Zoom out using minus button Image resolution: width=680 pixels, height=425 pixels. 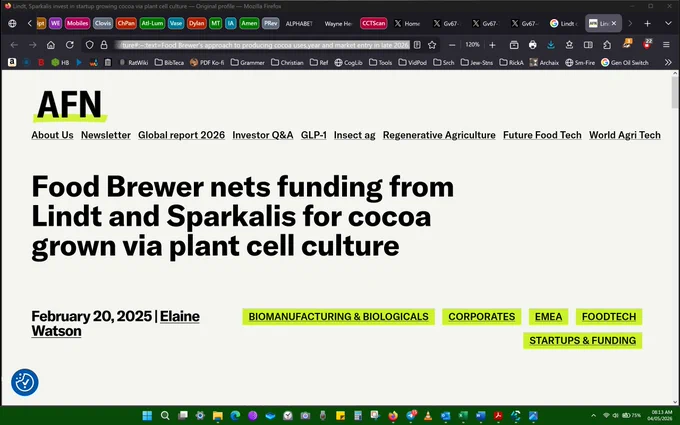[x=452, y=45]
